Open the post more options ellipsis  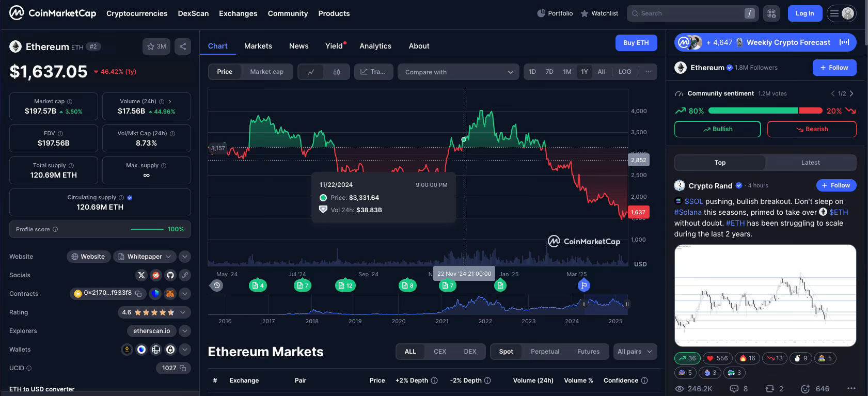coord(851,388)
